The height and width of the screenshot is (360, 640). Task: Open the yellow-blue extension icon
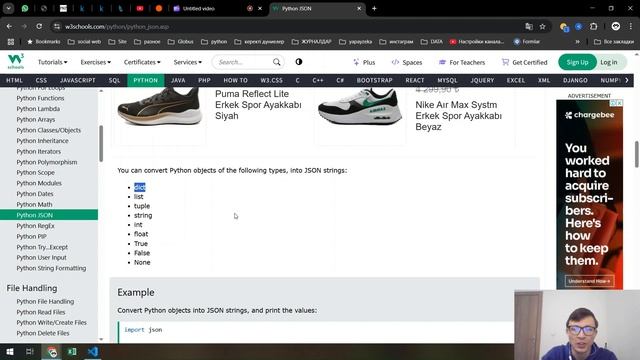click(564, 27)
